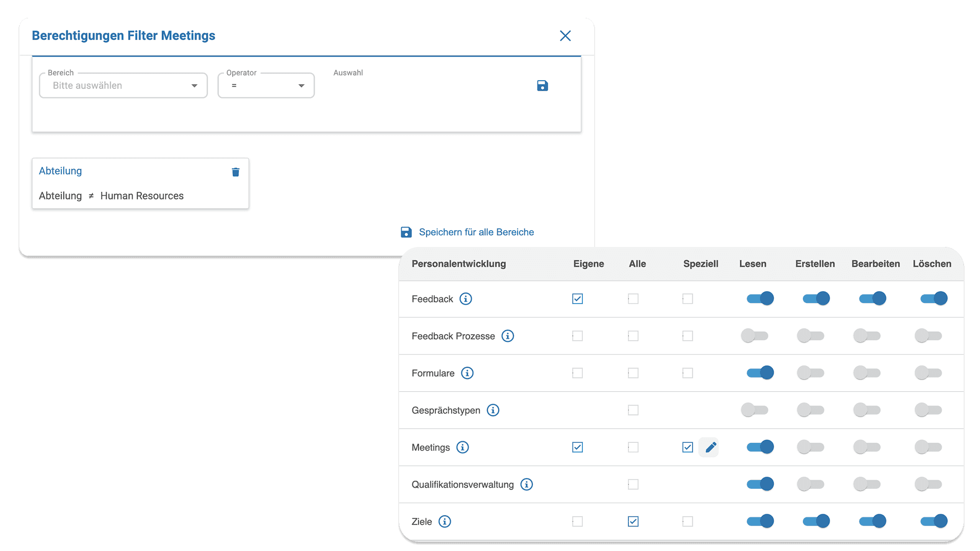Uncheck Speziell checkbox for Meetings
This screenshot has width=980, height=551.
click(688, 447)
